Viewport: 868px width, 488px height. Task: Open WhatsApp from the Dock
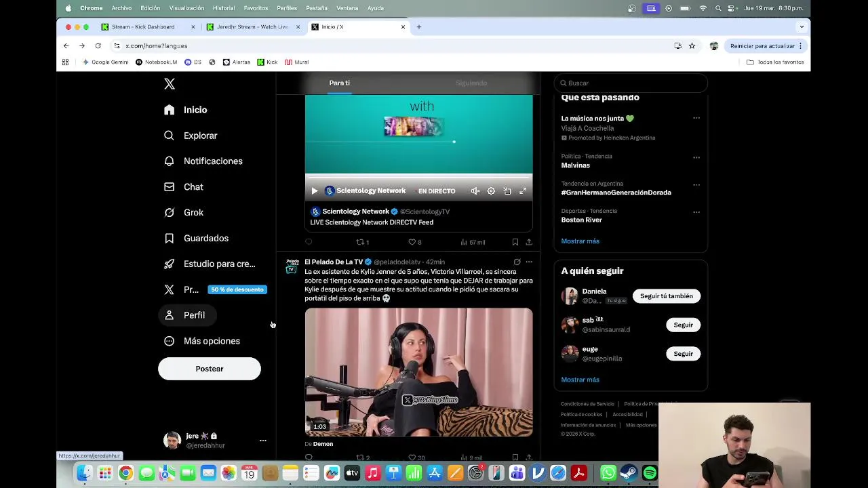pos(608,473)
